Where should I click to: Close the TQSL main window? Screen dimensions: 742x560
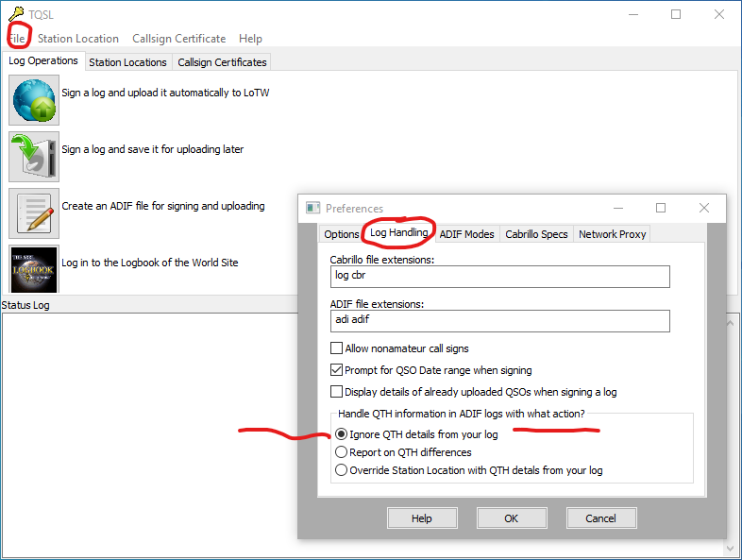tap(718, 14)
